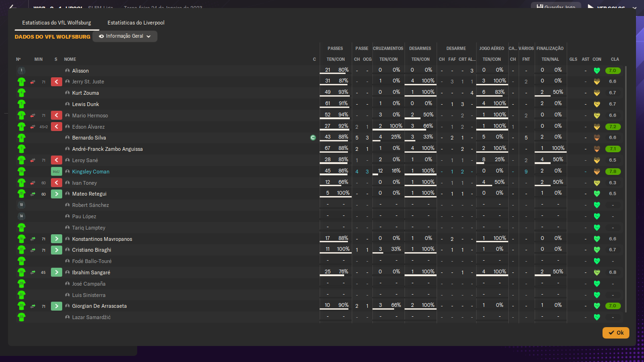Viewport: 644px width, 362px height.
Task: Sort by the NOME column header
Action: (70, 59)
